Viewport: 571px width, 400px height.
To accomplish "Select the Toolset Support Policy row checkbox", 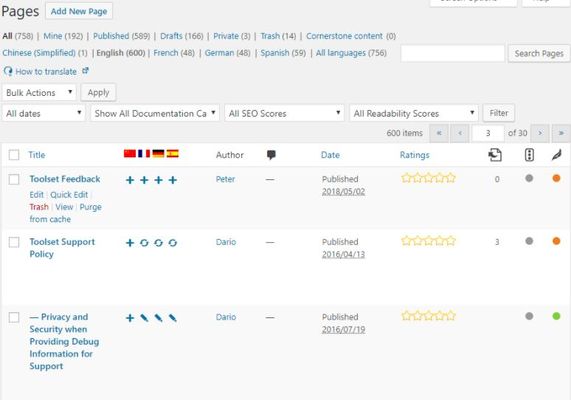I will 14,242.
